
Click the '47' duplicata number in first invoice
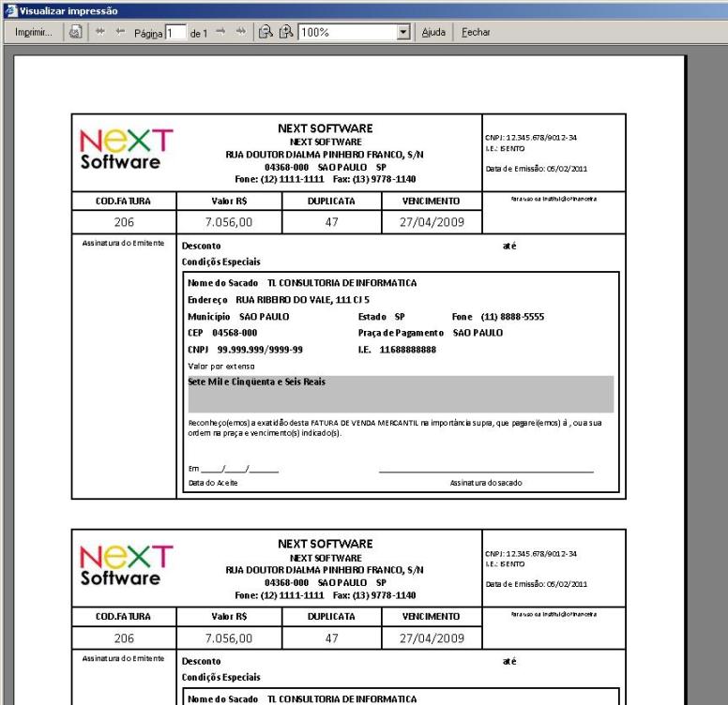(x=331, y=222)
